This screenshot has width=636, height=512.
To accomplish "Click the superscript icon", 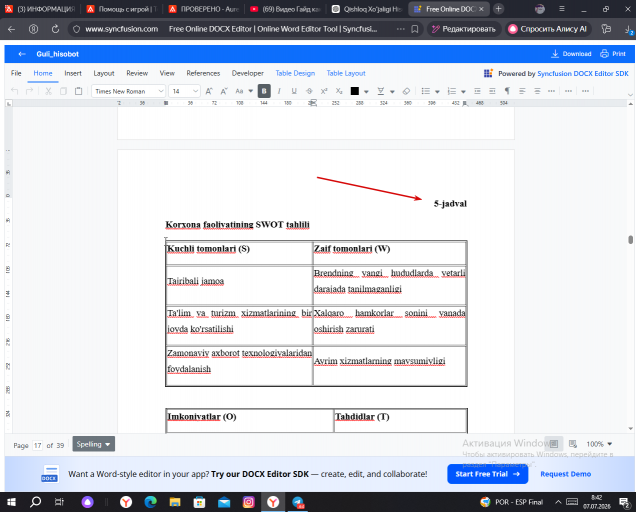I will [324, 91].
